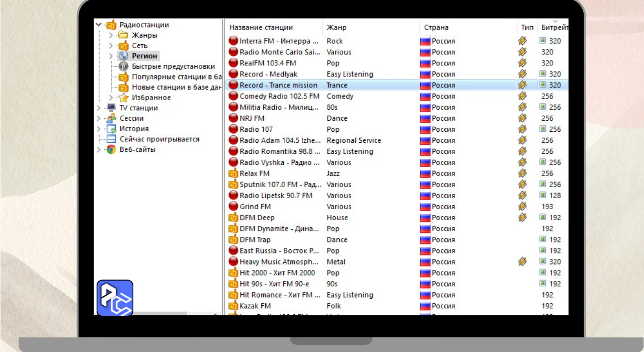Sort by Название станции column header

click(x=274, y=27)
